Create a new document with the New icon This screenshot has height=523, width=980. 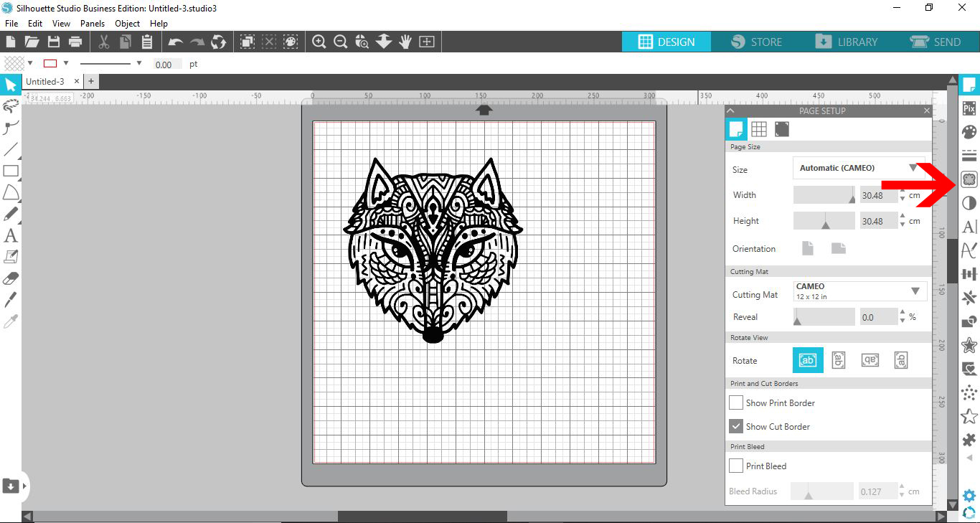click(11, 42)
